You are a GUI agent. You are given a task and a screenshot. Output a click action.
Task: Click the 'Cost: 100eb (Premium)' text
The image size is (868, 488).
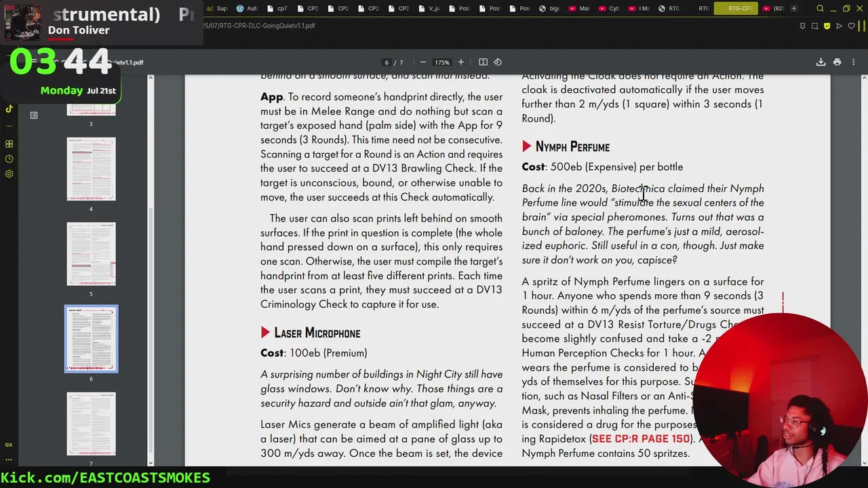[x=314, y=353]
